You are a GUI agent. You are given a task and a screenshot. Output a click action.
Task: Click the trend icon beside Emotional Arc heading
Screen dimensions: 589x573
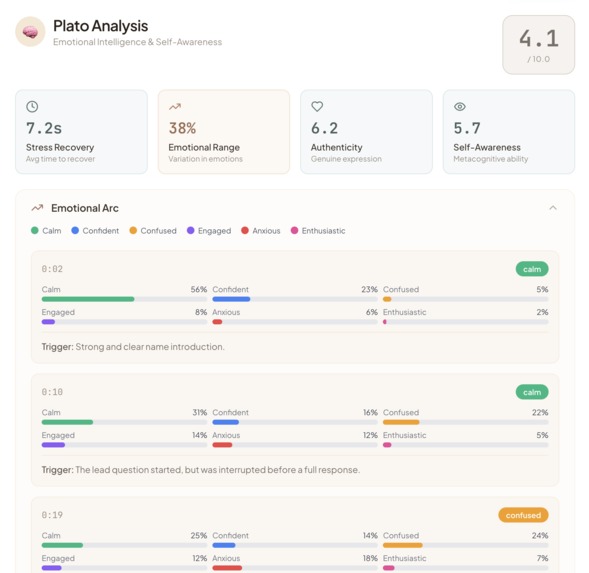click(x=37, y=208)
